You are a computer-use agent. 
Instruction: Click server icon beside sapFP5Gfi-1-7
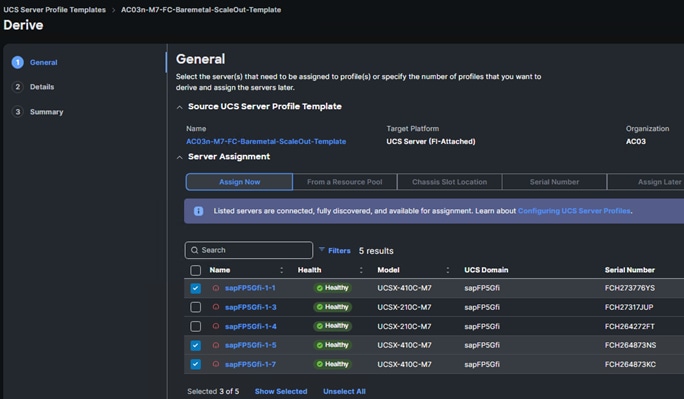click(x=215, y=364)
